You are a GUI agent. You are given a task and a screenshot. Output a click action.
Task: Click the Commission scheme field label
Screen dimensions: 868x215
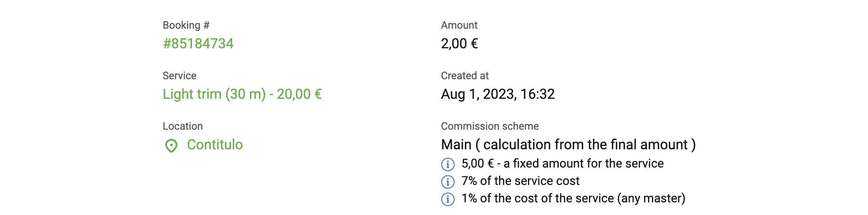pyautogui.click(x=490, y=126)
